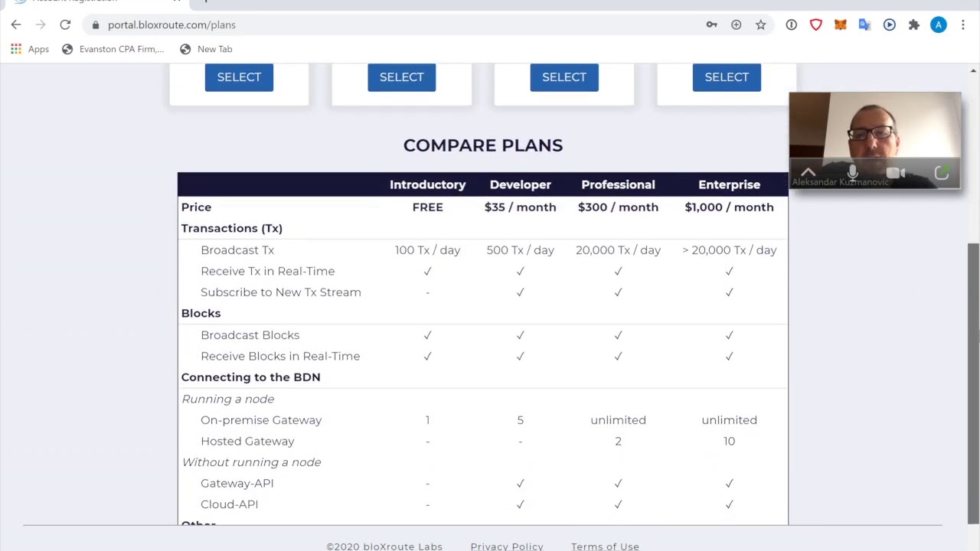980x551 pixels.
Task: Go back using browser back arrow
Action: tap(16, 25)
